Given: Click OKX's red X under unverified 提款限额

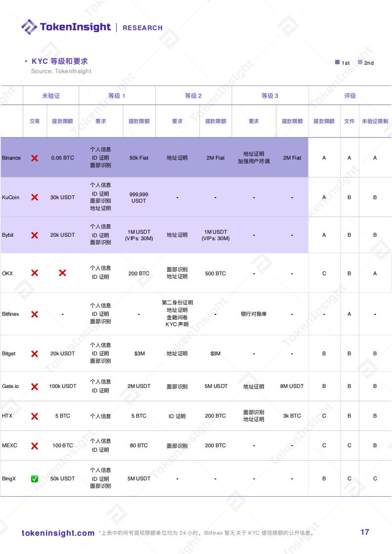Looking at the screenshot, I should [63, 273].
